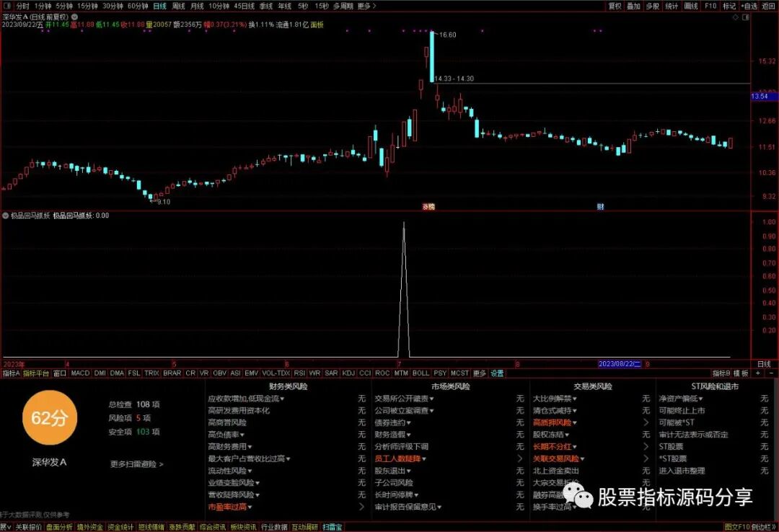Expand 员工人数陡降 risk item
The height and width of the screenshot is (532, 779).
400,458
